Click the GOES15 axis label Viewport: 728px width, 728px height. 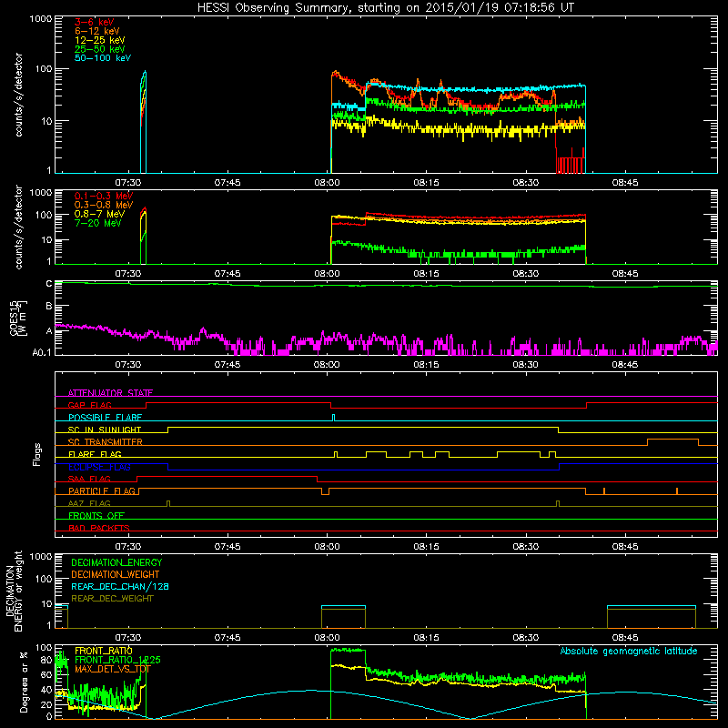pyautogui.click(x=18, y=318)
